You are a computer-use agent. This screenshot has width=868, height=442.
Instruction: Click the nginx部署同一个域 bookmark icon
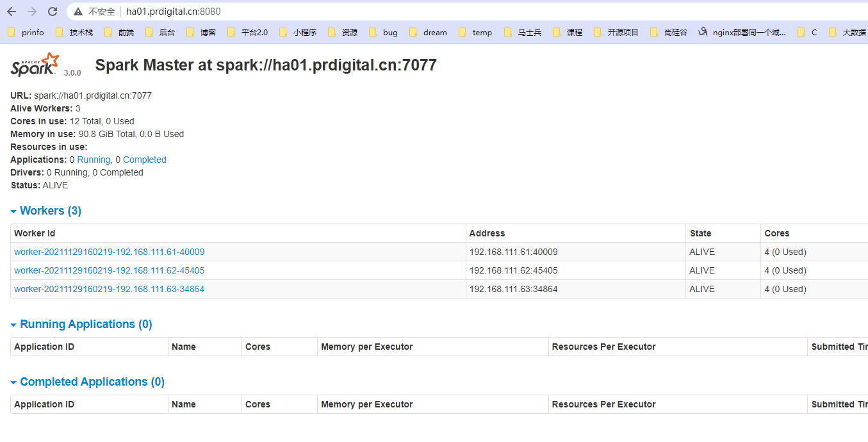point(703,32)
